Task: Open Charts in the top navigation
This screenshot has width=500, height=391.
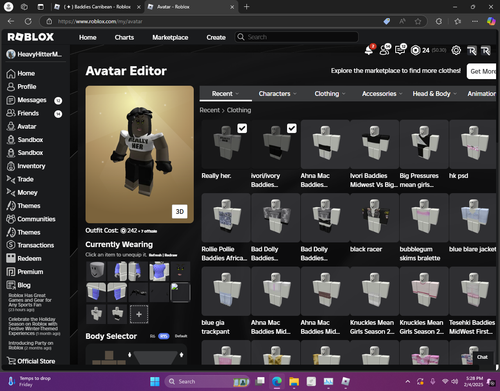Action: pos(124,37)
